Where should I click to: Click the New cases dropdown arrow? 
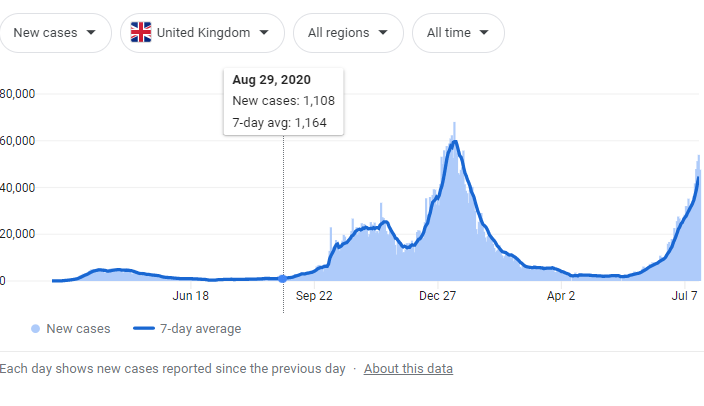click(92, 33)
